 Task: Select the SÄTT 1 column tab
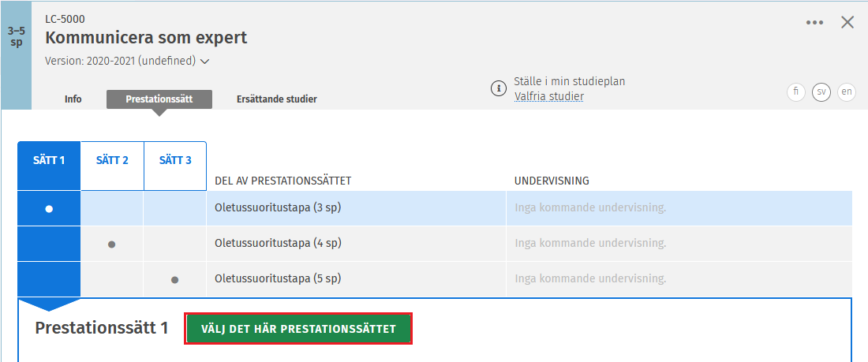pyautogui.click(x=49, y=161)
